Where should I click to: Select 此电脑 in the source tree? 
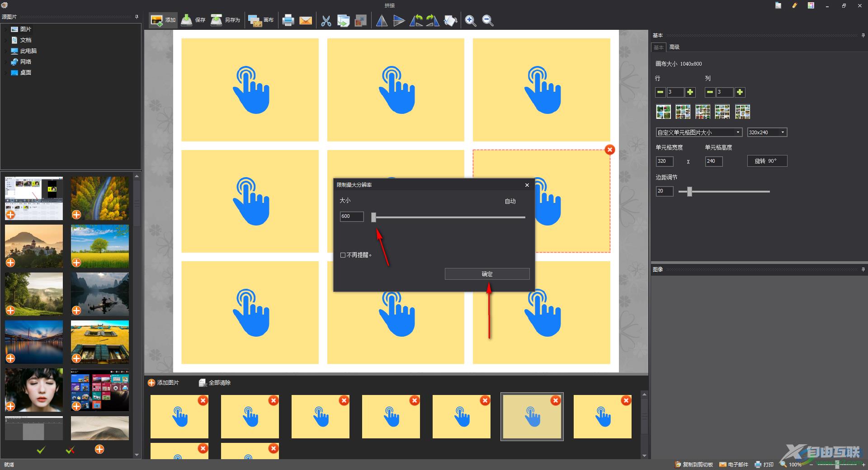point(24,51)
